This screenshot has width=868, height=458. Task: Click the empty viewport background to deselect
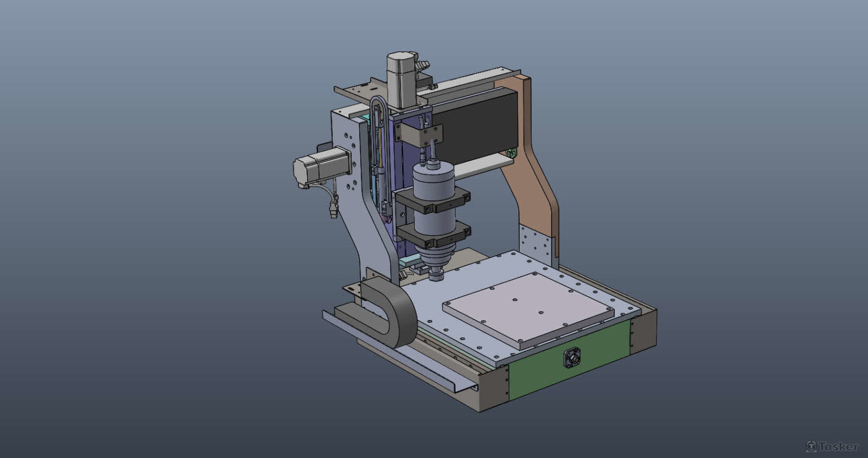pyautogui.click(x=143, y=229)
